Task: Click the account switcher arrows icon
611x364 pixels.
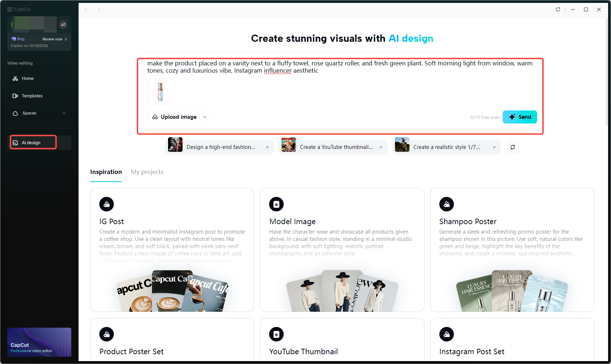Action: pos(63,24)
